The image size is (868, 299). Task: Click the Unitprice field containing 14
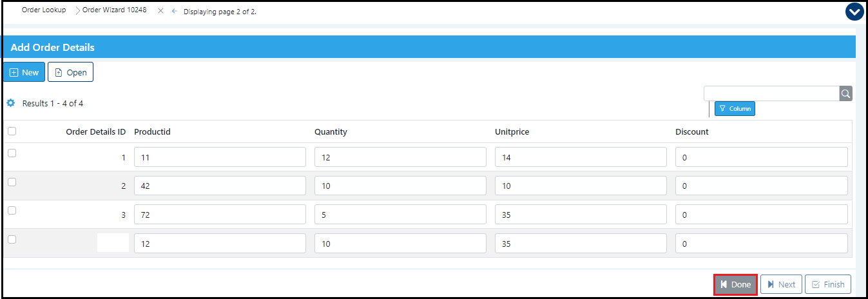click(x=581, y=157)
